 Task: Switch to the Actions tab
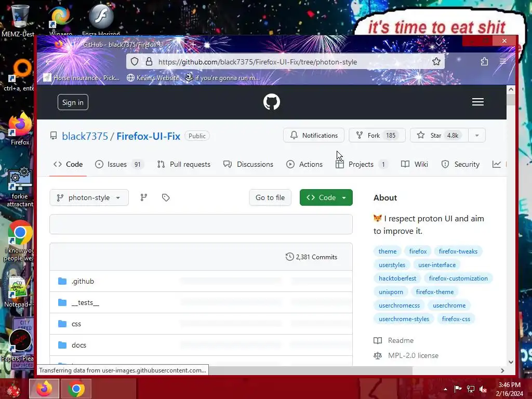point(304,164)
